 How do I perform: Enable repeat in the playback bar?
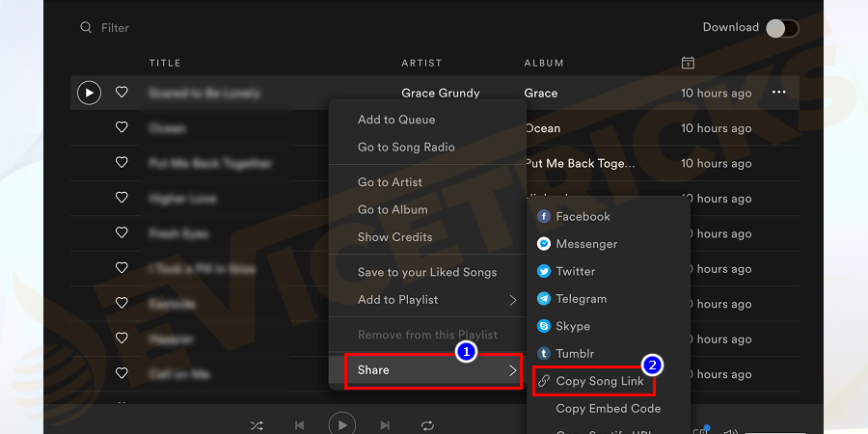click(x=427, y=425)
